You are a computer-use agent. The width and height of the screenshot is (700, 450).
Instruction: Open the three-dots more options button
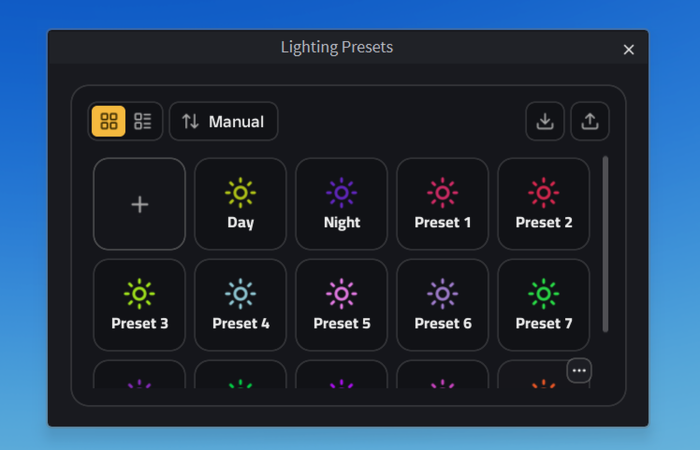point(579,371)
